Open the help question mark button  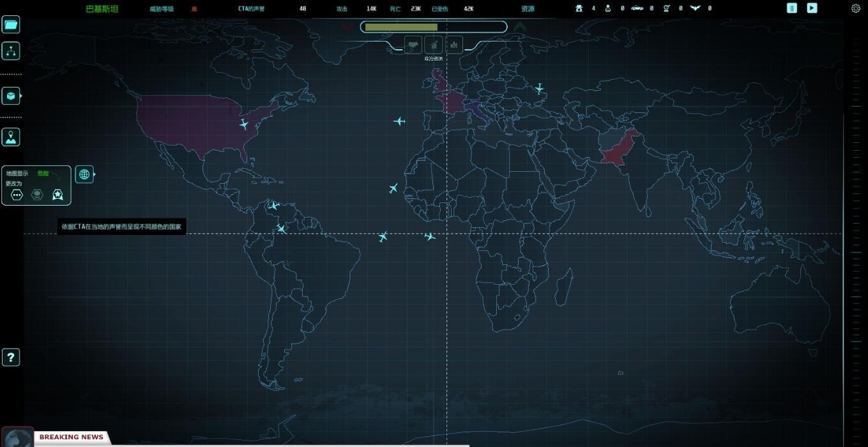pos(11,358)
